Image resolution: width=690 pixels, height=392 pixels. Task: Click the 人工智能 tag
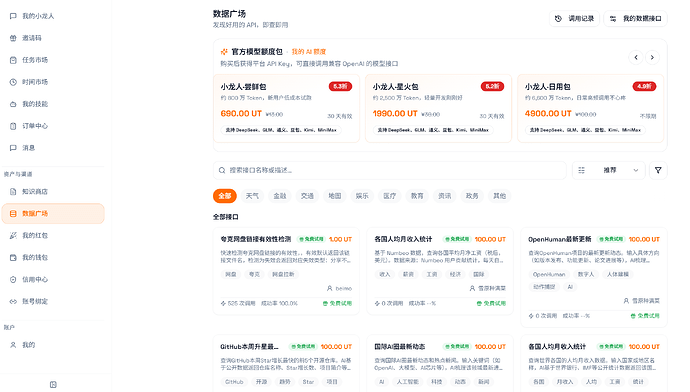407,381
